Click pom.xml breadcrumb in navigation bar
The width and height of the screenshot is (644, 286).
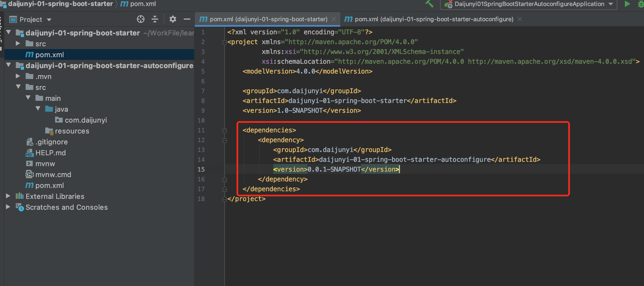point(143,4)
